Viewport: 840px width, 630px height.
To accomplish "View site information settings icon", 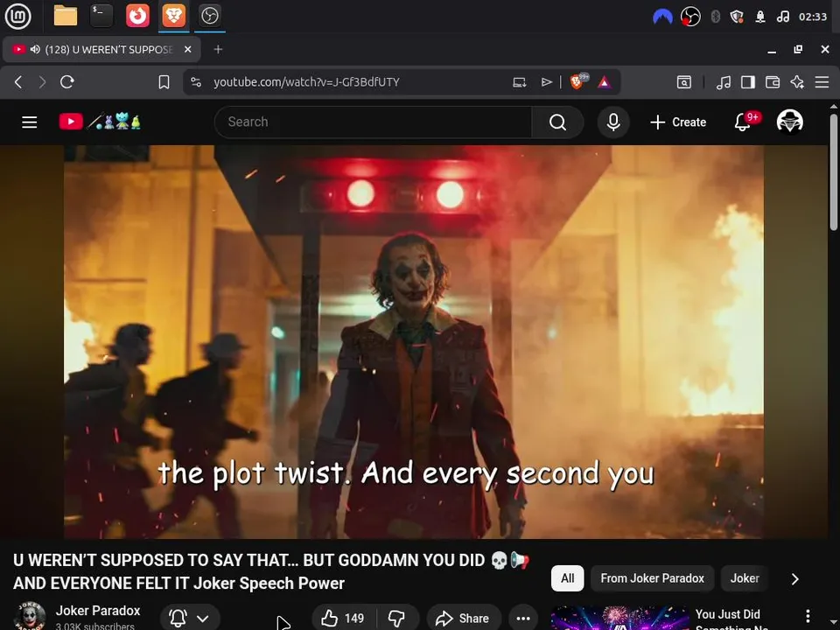I will tap(196, 82).
